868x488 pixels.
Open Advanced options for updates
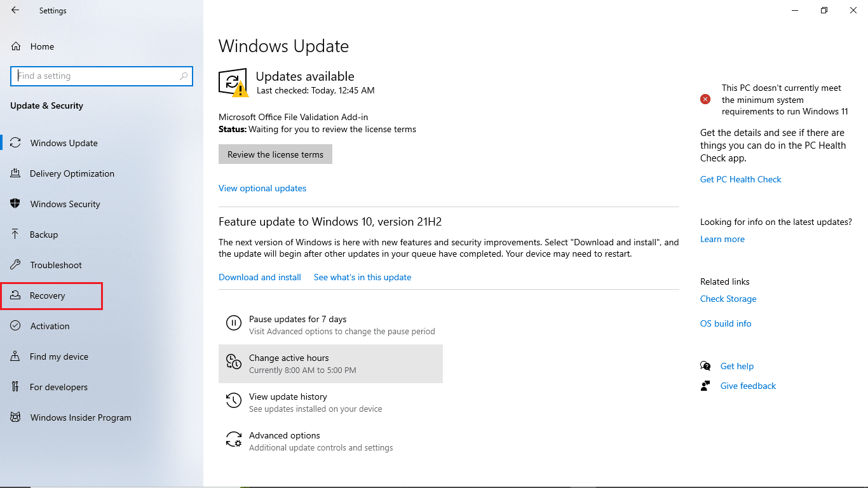pyautogui.click(x=330, y=441)
